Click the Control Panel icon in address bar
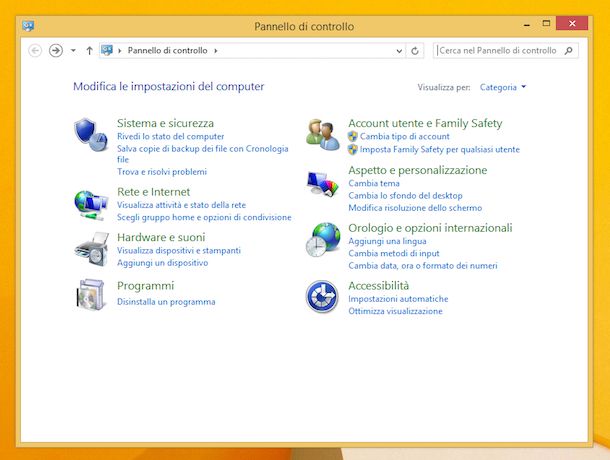 click(x=107, y=50)
